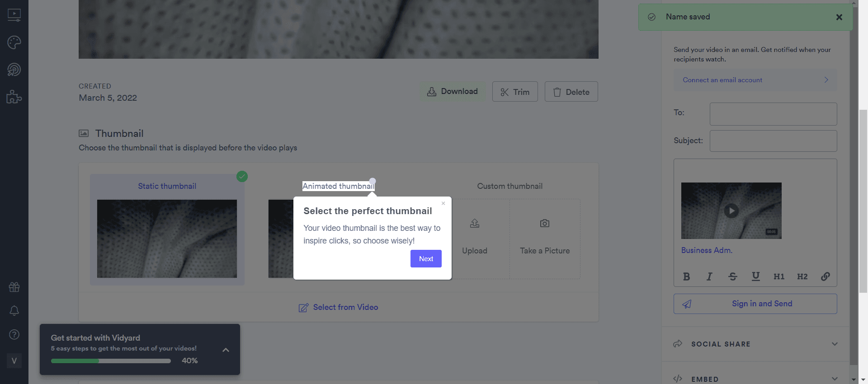Open the V account avatar
The width and height of the screenshot is (868, 384).
pos(14,361)
